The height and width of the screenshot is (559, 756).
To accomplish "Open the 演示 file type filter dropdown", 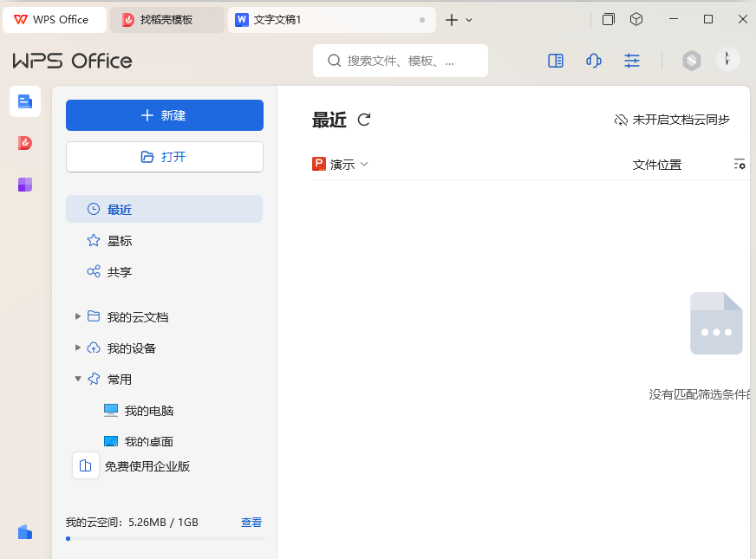I will pyautogui.click(x=341, y=165).
